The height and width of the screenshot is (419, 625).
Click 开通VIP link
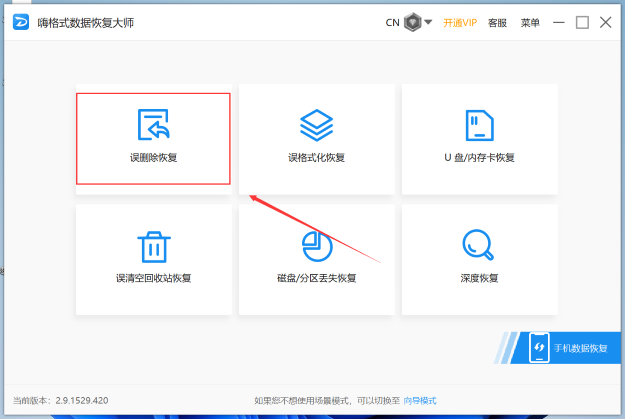click(460, 23)
